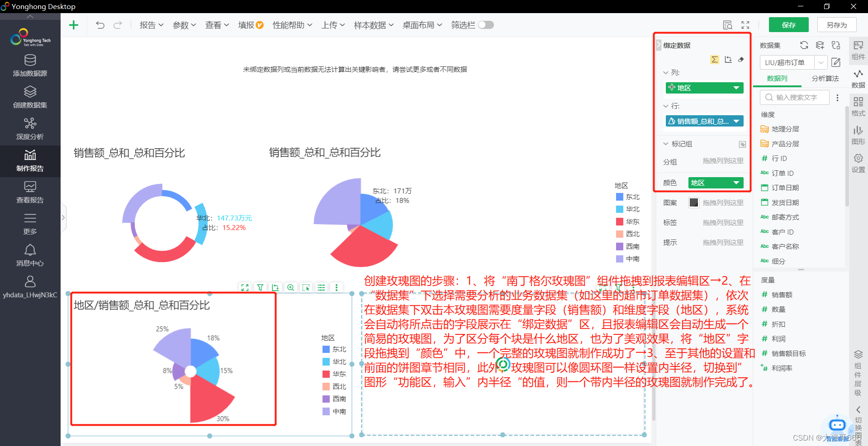The width and height of the screenshot is (868, 446).
Task: Open the preview report icon in toolbar
Action: coord(727,25)
